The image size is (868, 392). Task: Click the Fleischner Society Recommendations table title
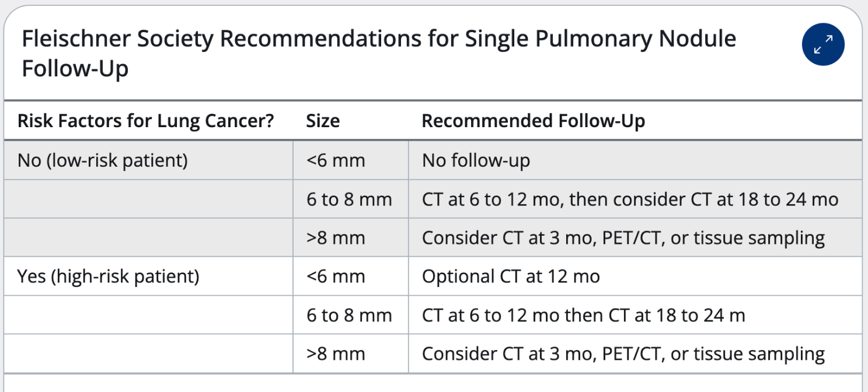click(x=379, y=54)
